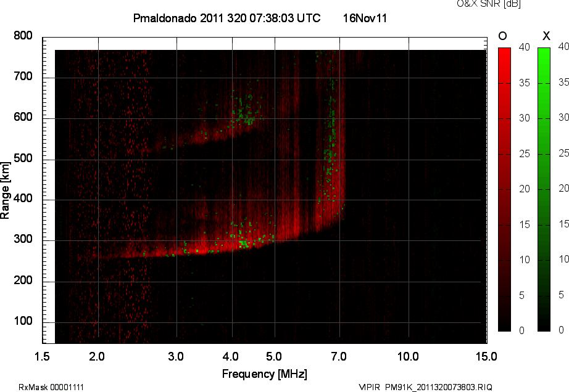Screen dimensions: 569x392
Task: Click the '0' value on the O colorbar
Action: pos(521,330)
